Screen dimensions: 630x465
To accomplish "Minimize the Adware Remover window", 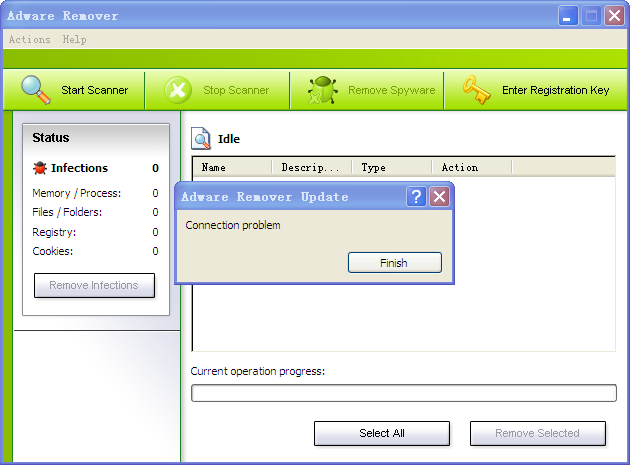I will pyautogui.click(x=568, y=16).
